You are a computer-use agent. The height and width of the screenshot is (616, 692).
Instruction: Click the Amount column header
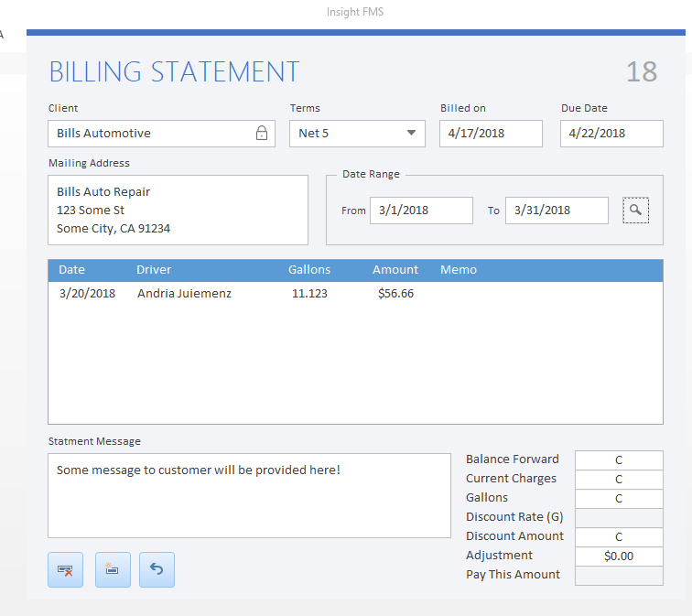click(x=395, y=270)
